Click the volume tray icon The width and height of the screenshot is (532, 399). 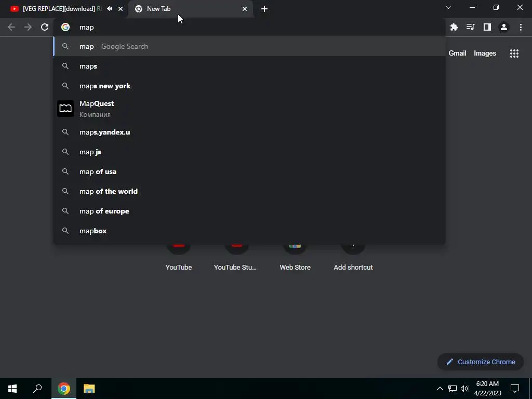pos(464,389)
